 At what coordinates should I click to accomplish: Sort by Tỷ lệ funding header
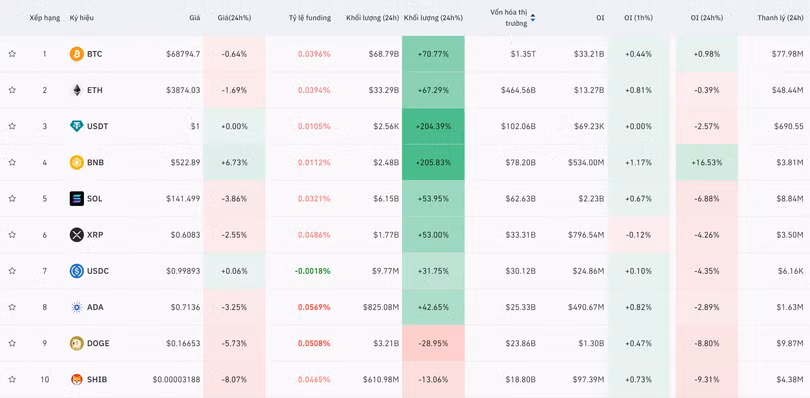(310, 18)
